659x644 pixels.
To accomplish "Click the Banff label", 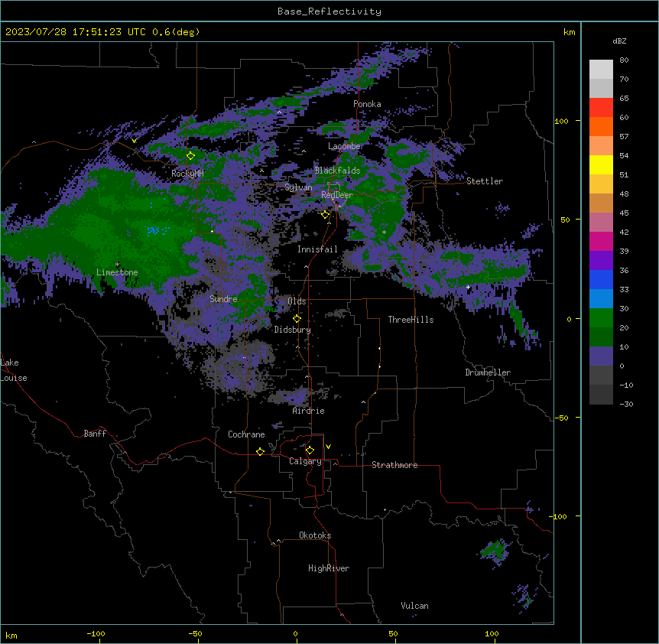I will [95, 434].
